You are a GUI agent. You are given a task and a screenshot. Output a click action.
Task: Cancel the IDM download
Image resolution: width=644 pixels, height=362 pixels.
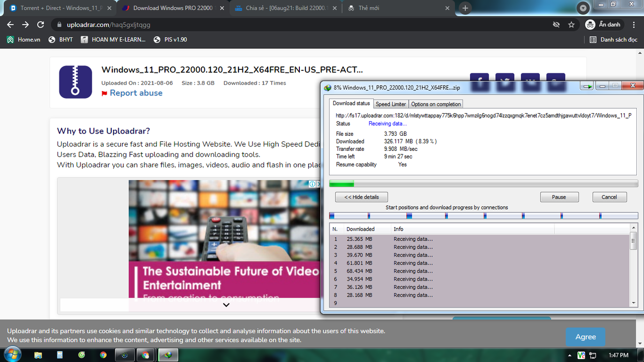(609, 197)
